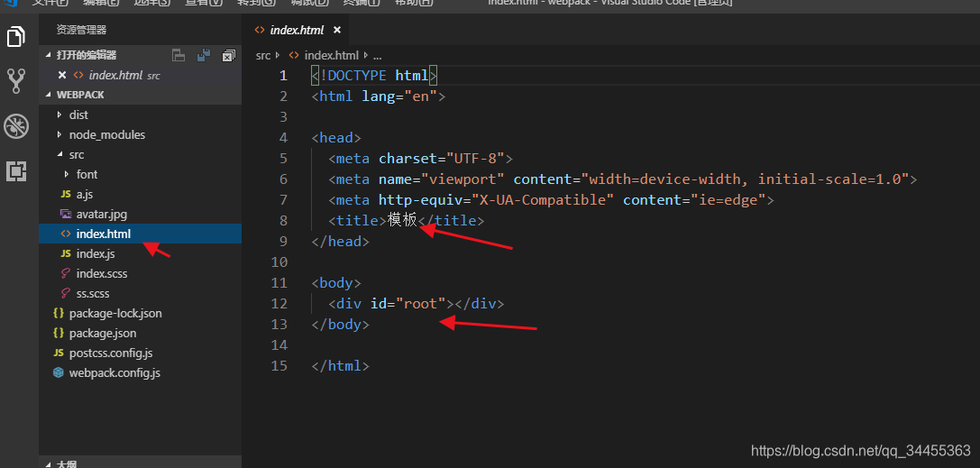Screen dimensions: 980x468
Task: Click the Close All Editors icon
Action: point(229,55)
